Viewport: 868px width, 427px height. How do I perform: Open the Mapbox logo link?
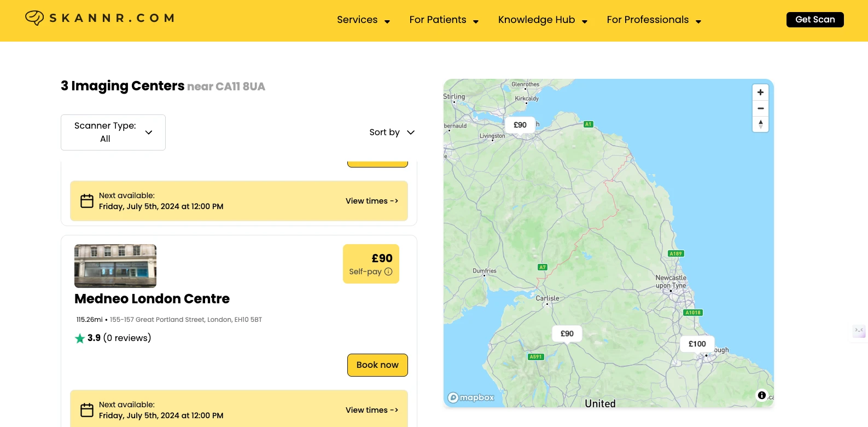[x=471, y=397]
